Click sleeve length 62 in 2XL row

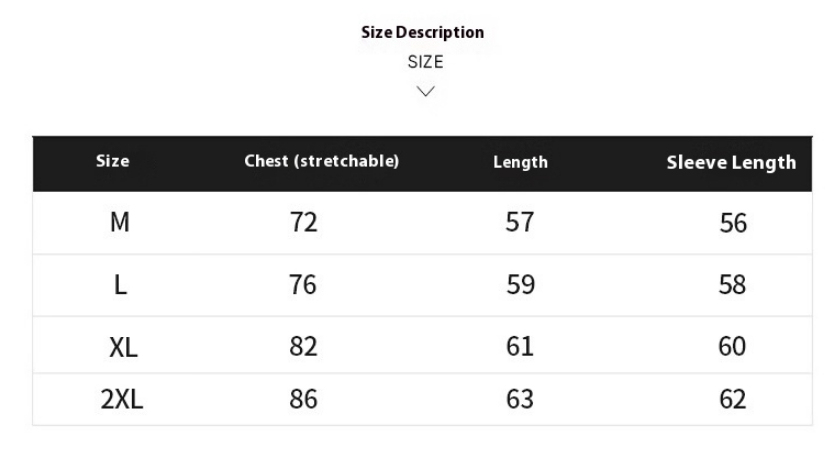tap(733, 400)
